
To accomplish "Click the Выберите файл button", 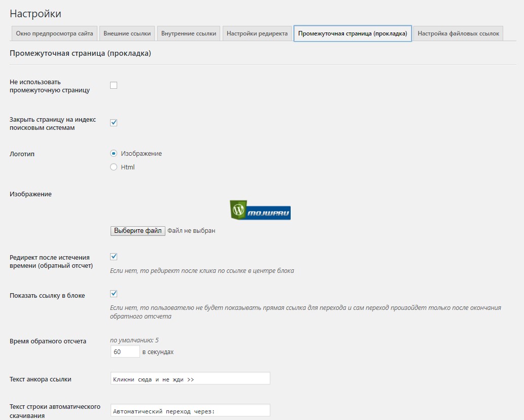I will point(137,230).
